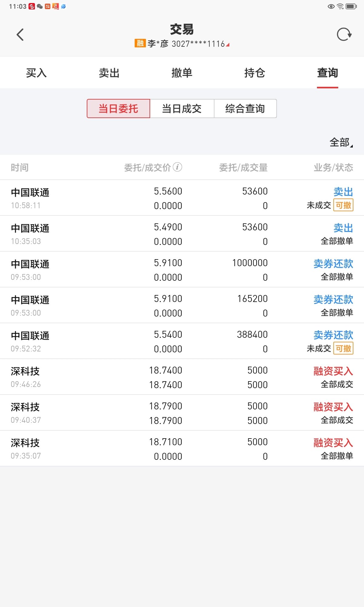Tap the orange 融 account badge

pyautogui.click(x=140, y=43)
